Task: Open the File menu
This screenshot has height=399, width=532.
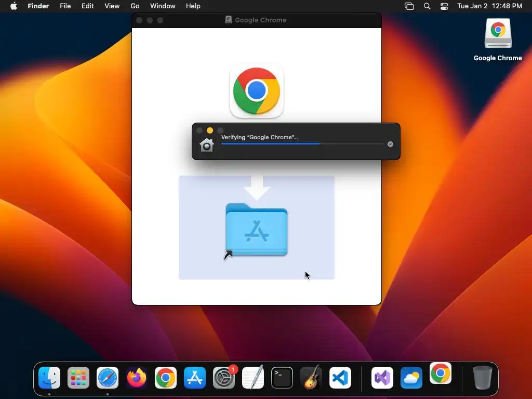Action: [65, 6]
